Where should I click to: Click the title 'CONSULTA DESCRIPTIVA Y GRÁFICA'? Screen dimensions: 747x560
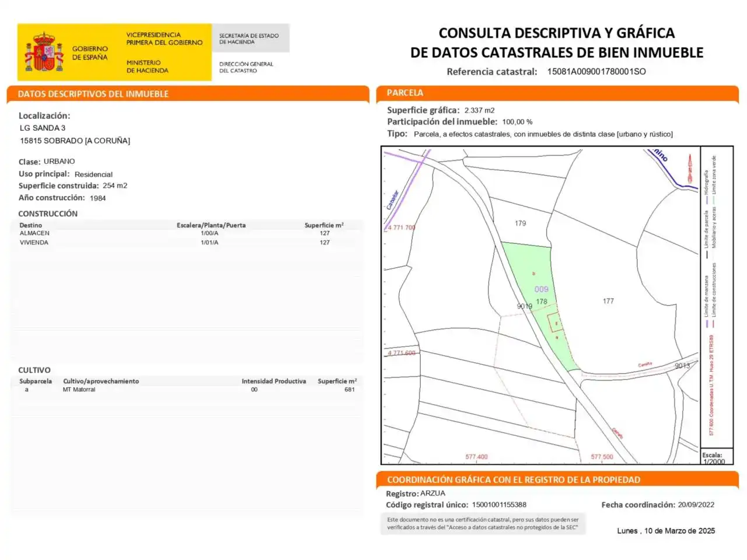point(557,33)
